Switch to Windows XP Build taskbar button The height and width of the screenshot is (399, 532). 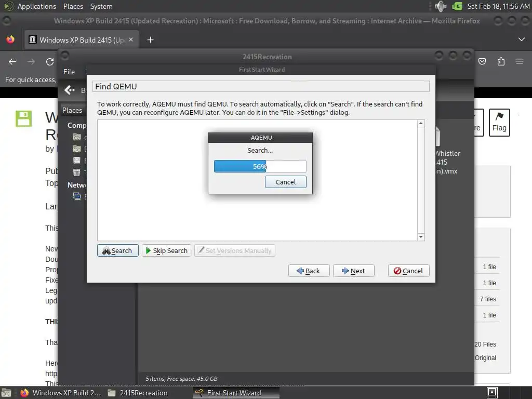click(60, 393)
